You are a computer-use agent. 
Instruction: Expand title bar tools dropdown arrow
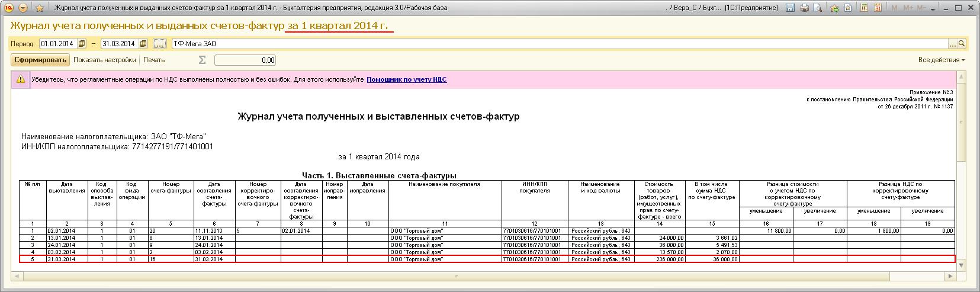tap(934, 8)
